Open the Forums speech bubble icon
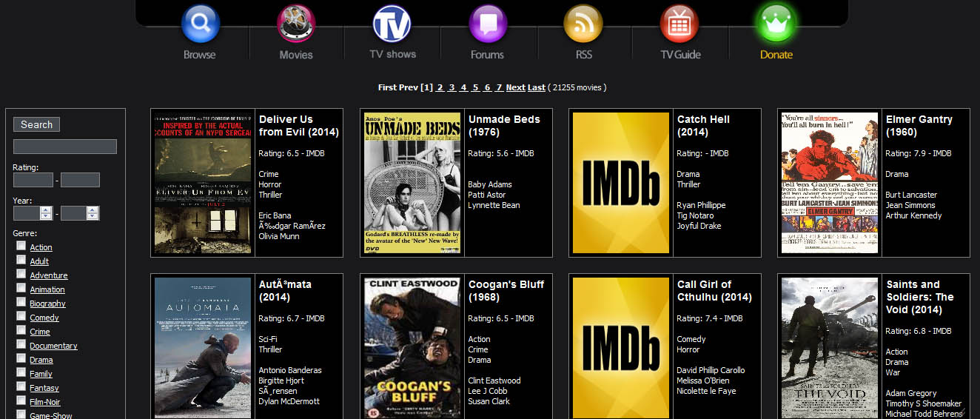This screenshot has height=419, width=980. [x=488, y=24]
